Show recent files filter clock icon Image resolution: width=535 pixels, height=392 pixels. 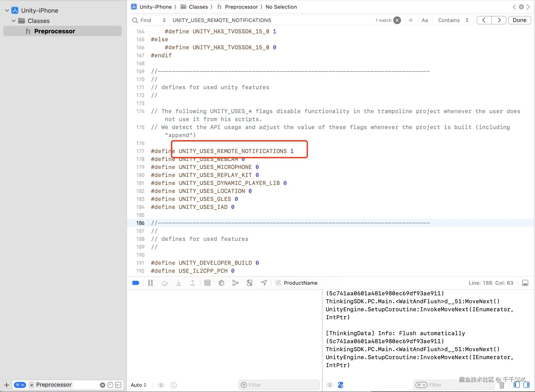[110, 385]
